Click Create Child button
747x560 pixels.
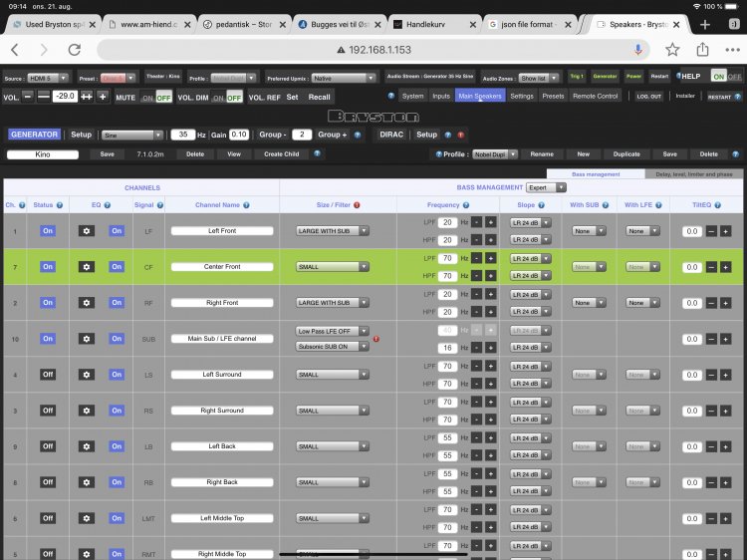[x=282, y=154]
